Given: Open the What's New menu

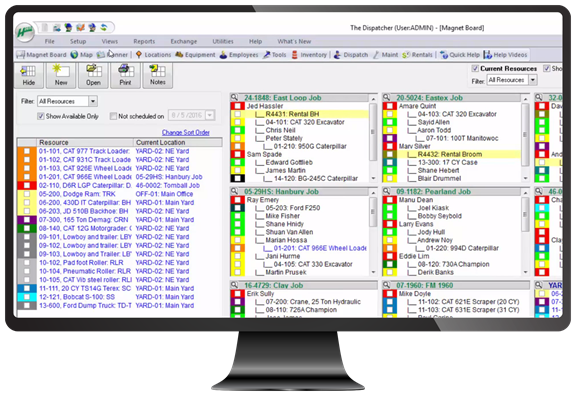Looking at the screenshot, I should coord(294,41).
